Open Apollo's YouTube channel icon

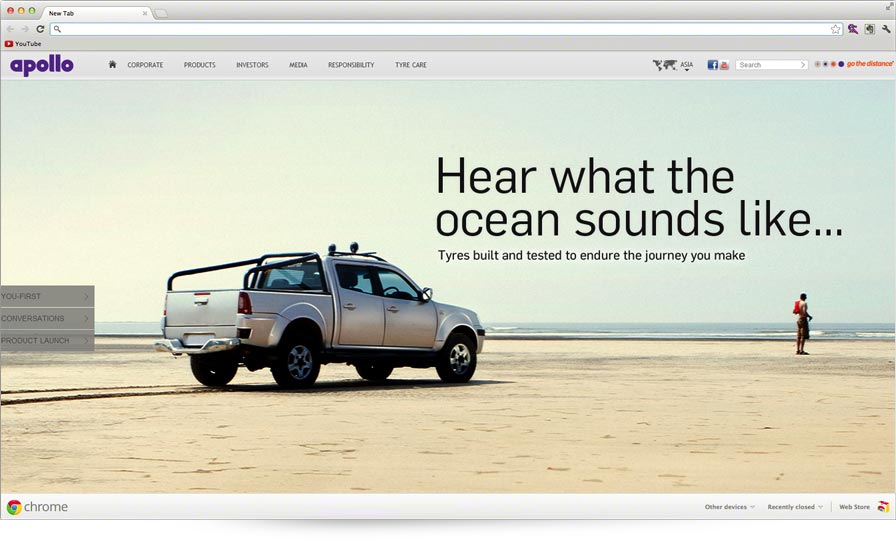click(724, 65)
